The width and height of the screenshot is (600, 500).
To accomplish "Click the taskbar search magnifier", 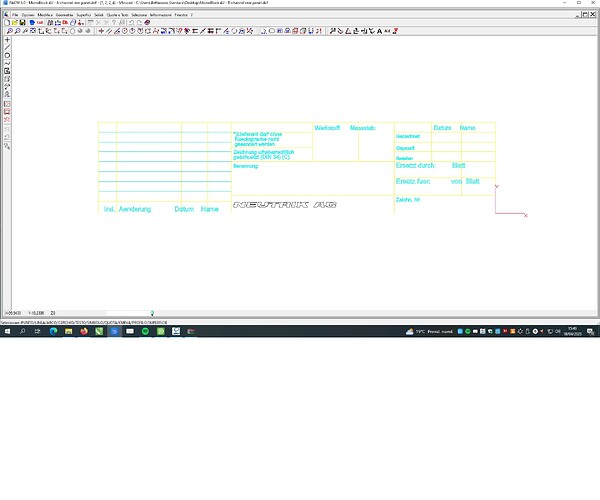I will pyautogui.click(x=23, y=331).
